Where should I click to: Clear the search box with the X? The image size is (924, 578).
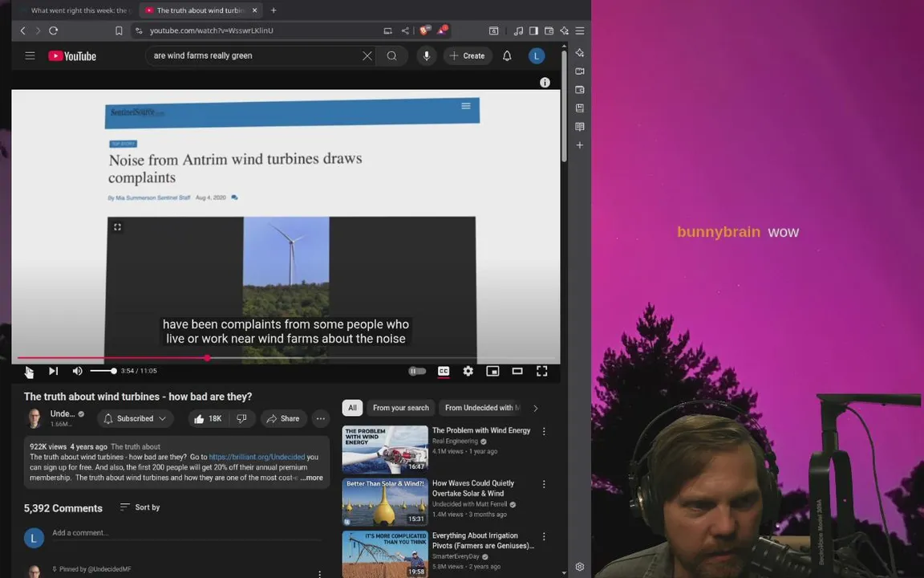pyautogui.click(x=367, y=56)
